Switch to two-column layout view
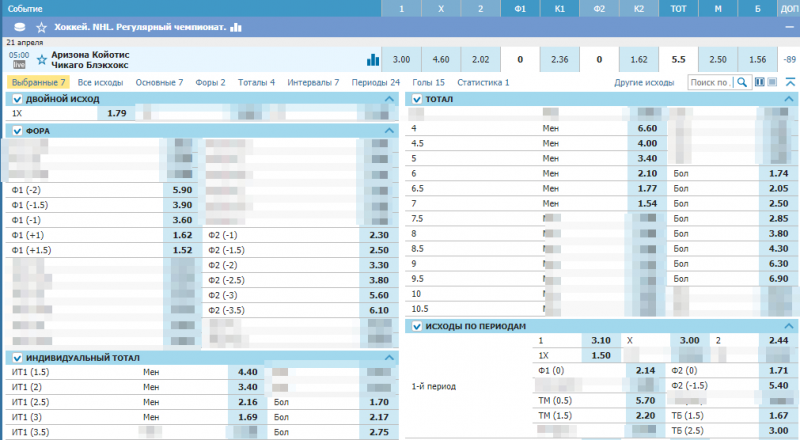The image size is (800, 440). 761,83
